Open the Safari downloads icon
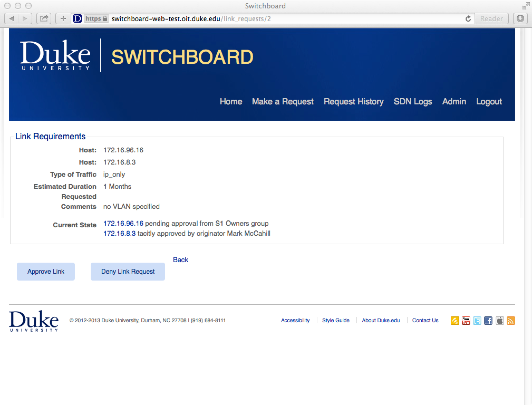Image resolution: width=532 pixels, height=405 pixels. (x=520, y=19)
